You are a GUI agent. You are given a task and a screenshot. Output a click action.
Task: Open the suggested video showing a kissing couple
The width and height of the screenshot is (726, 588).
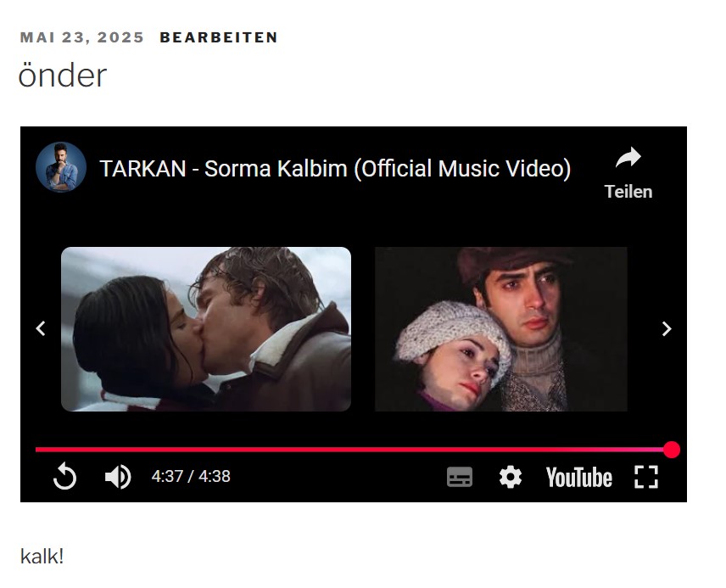(x=206, y=329)
